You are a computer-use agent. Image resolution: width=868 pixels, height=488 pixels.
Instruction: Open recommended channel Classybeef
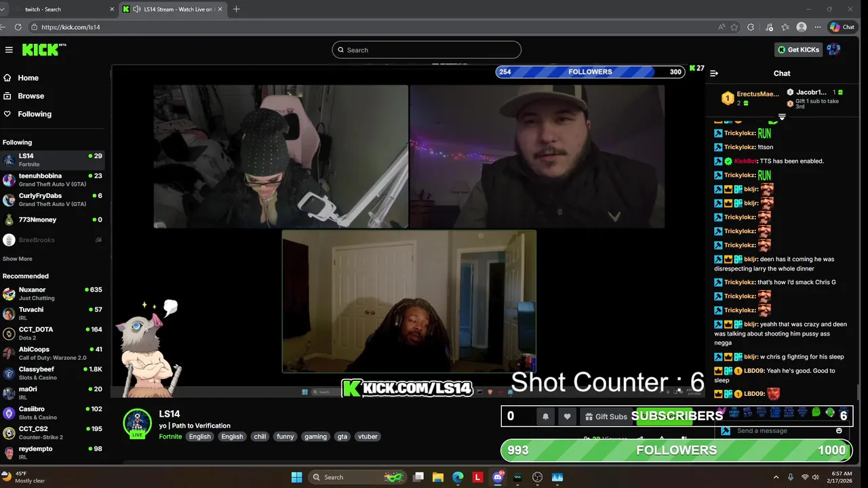pyautogui.click(x=52, y=373)
